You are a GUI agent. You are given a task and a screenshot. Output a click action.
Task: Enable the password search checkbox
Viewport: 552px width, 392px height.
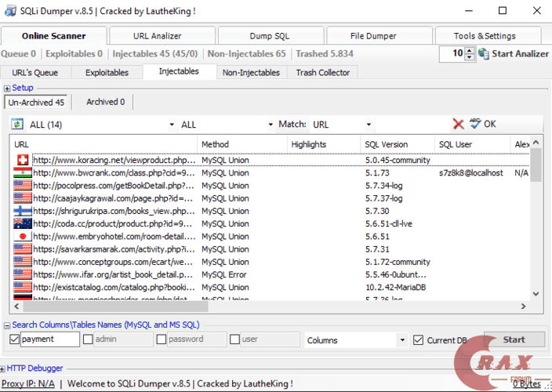[162, 339]
